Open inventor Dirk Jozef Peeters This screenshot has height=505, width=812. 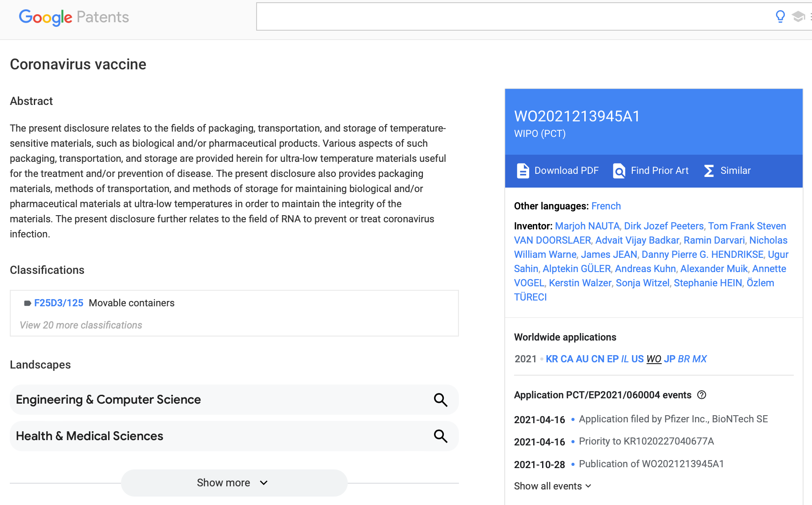(x=664, y=226)
